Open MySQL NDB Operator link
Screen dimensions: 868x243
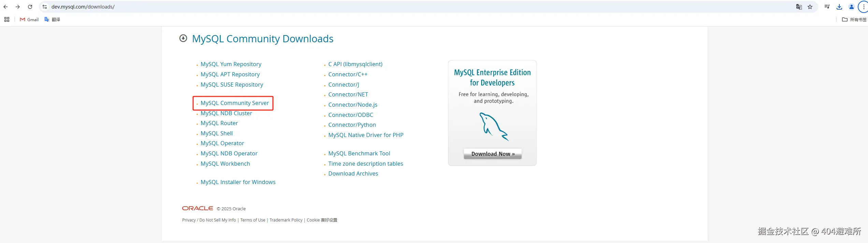coord(229,153)
